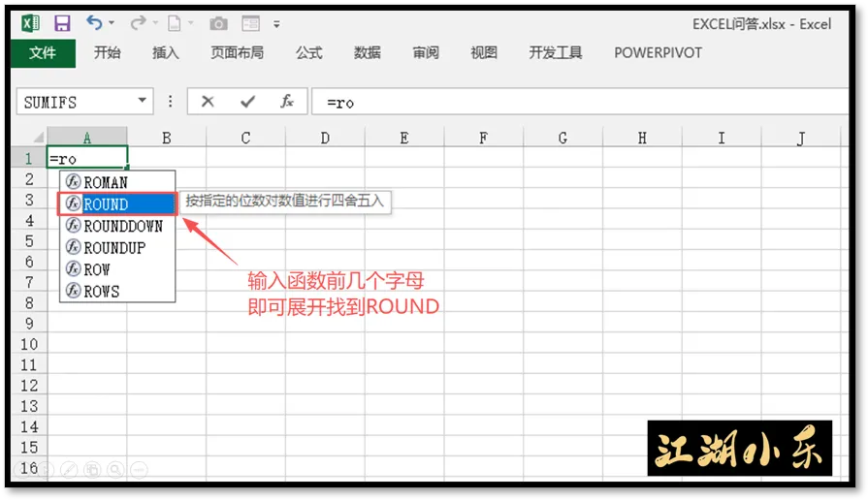Customize Quick Access Toolbar dropdown
The height and width of the screenshot is (500, 868).
point(276,24)
